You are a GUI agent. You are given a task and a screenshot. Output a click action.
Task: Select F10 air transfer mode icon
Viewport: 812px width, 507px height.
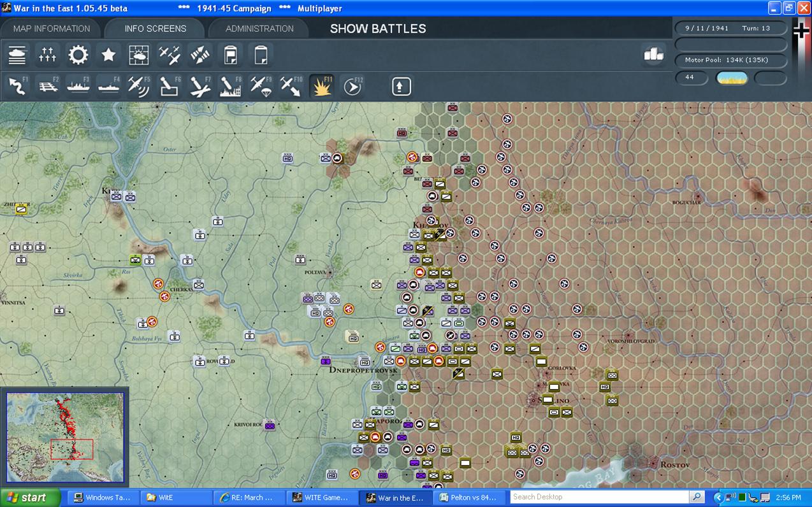tap(291, 86)
